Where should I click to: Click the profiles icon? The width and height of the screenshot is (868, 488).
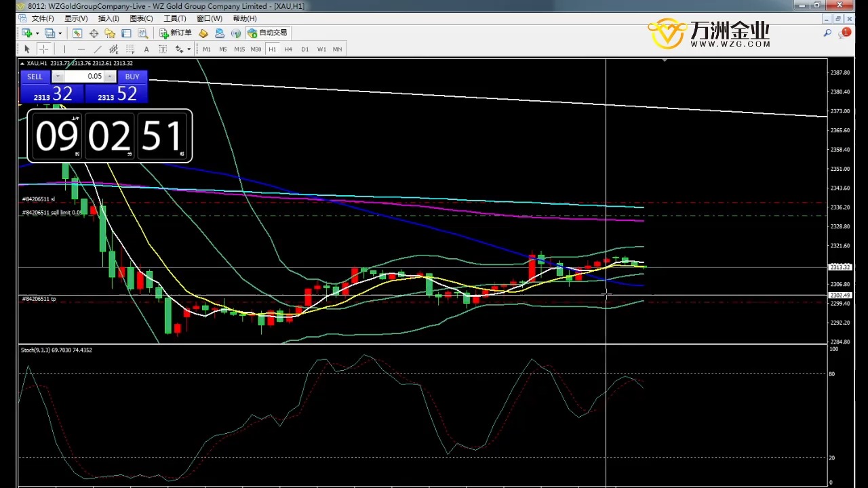[50, 33]
